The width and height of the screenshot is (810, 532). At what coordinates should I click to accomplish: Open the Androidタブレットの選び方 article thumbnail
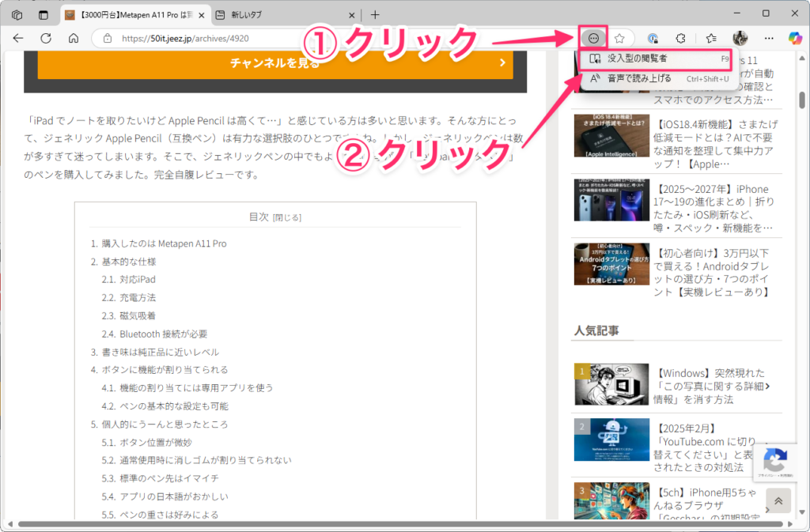(x=611, y=264)
